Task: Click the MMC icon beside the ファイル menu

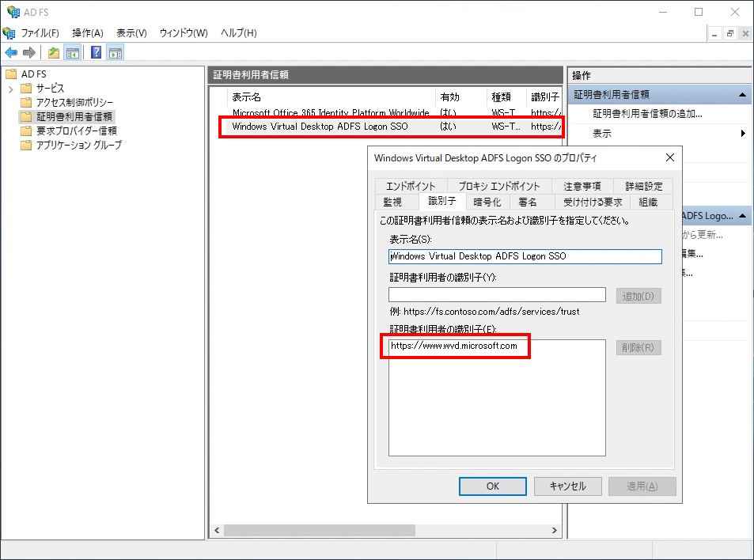Action: tap(9, 32)
